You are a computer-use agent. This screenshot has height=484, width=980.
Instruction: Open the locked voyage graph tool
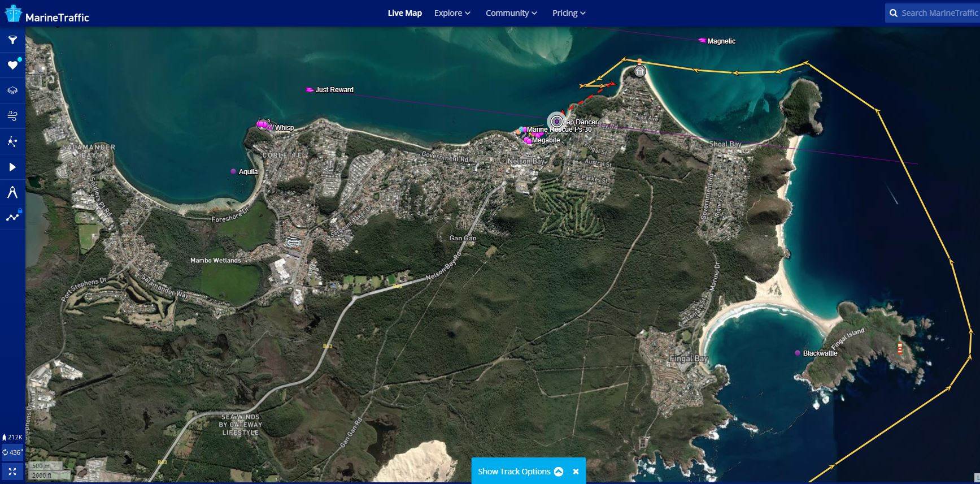click(x=12, y=217)
